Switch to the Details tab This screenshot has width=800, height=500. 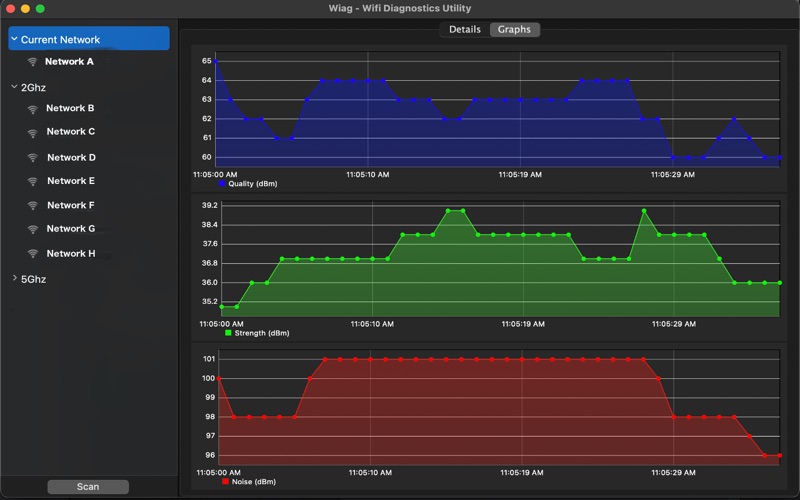pyautogui.click(x=464, y=30)
